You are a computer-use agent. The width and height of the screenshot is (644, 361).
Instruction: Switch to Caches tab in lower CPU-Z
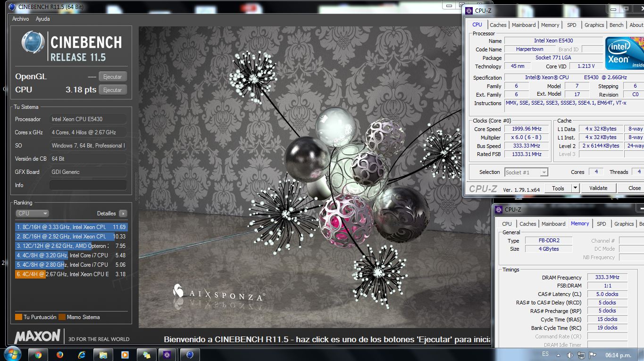click(x=527, y=224)
